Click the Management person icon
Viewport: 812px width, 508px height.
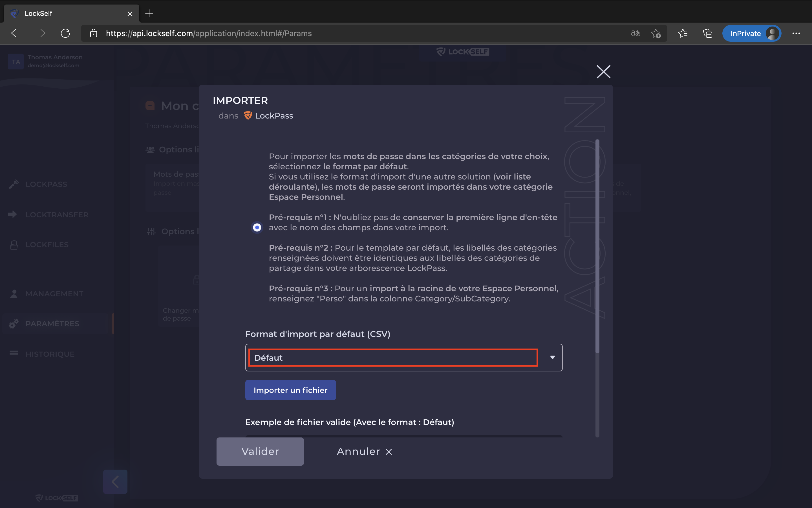point(14,294)
